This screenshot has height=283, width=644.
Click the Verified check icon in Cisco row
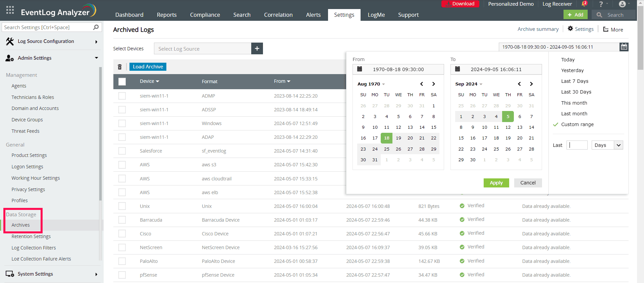(462, 233)
